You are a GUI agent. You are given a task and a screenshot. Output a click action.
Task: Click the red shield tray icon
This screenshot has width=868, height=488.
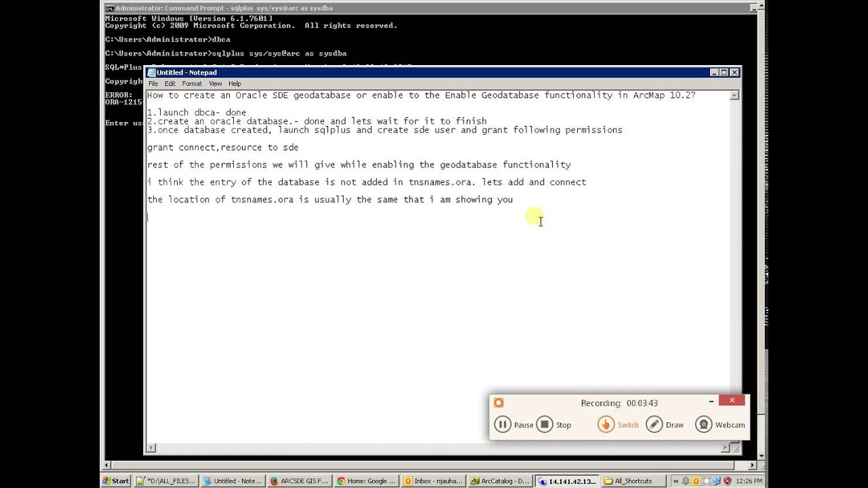coord(728,481)
